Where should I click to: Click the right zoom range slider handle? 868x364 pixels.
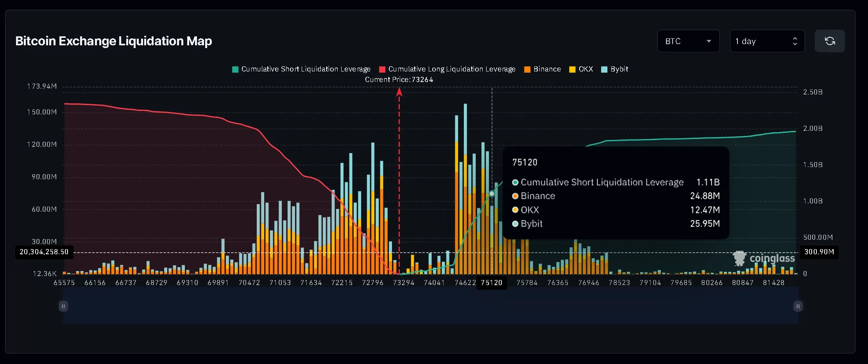click(x=798, y=306)
